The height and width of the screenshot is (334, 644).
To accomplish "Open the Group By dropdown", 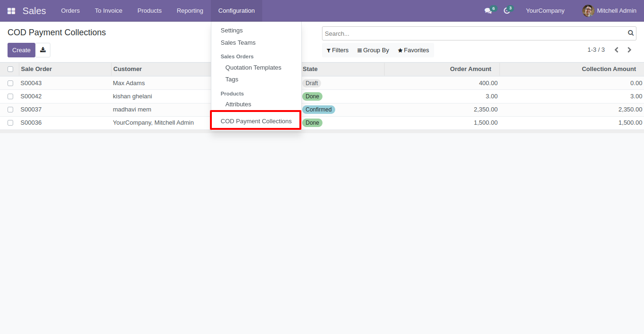I will (373, 50).
